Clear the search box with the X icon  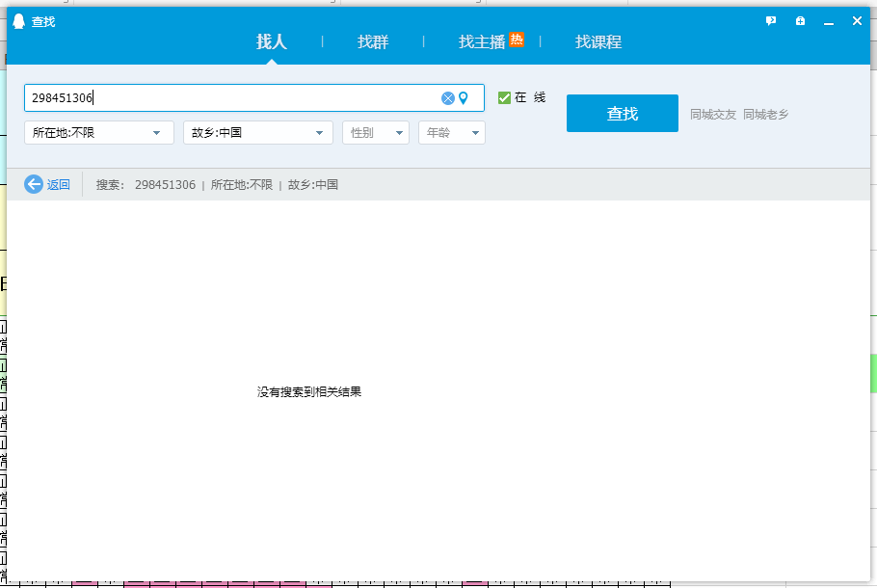click(x=447, y=98)
